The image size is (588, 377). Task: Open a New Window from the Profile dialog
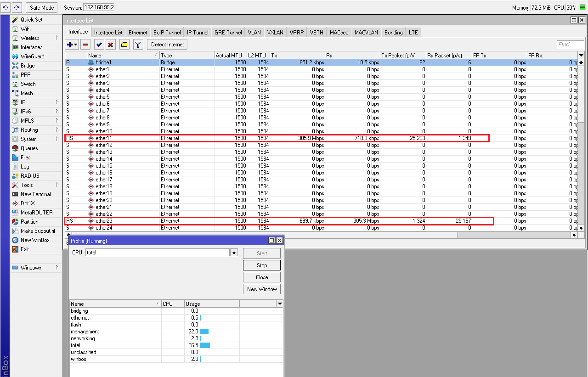[x=261, y=289]
